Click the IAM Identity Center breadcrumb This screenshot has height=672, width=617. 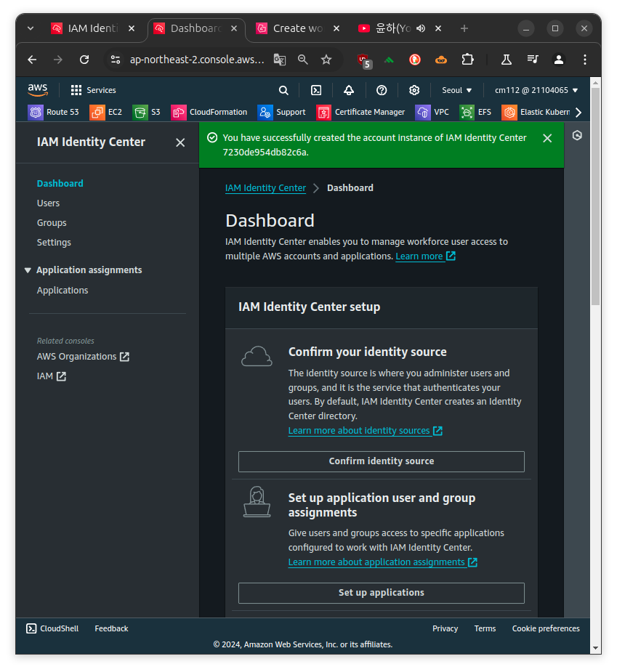(265, 188)
